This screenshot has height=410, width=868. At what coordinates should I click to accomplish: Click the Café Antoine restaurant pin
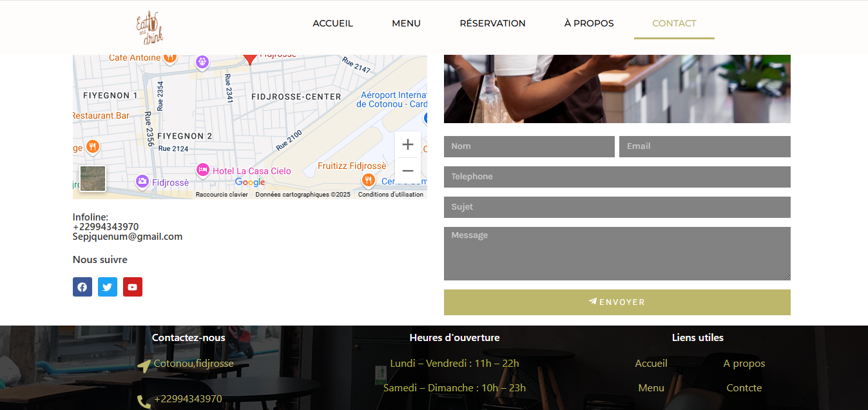click(170, 57)
